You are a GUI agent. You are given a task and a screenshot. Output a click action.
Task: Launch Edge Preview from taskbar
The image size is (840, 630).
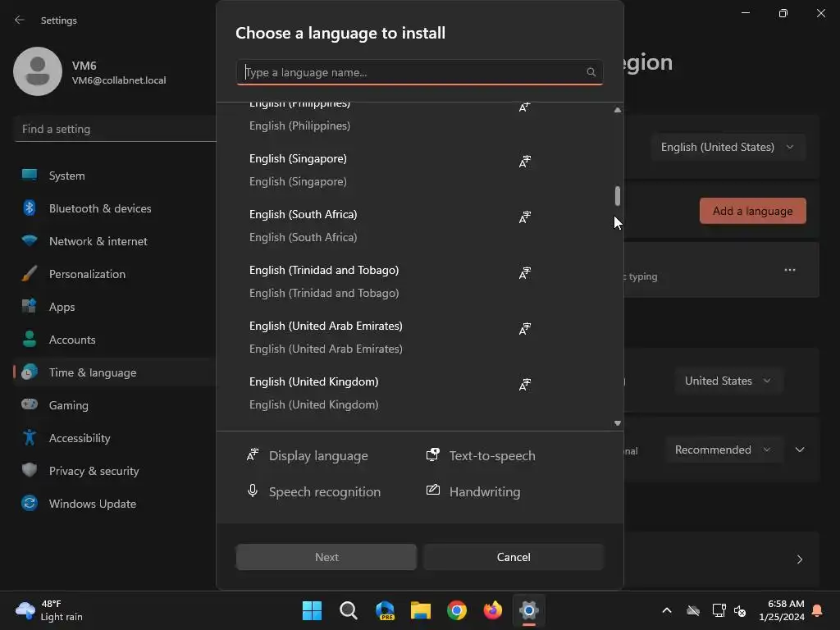pyautogui.click(x=385, y=610)
